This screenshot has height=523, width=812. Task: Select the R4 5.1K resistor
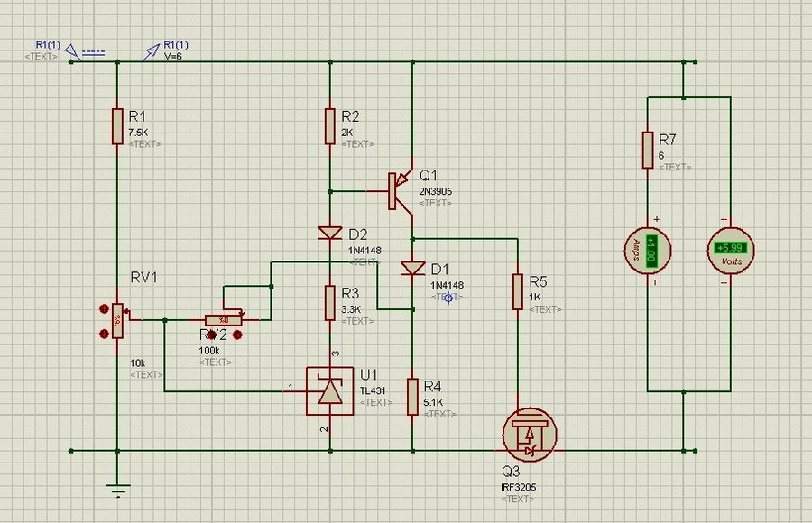coord(412,397)
